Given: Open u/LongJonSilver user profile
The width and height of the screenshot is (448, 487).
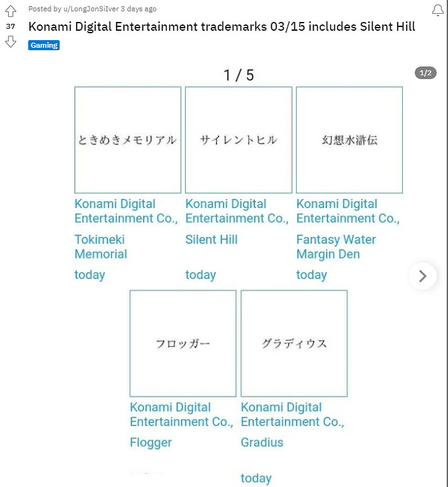Looking at the screenshot, I should tap(91, 9).
